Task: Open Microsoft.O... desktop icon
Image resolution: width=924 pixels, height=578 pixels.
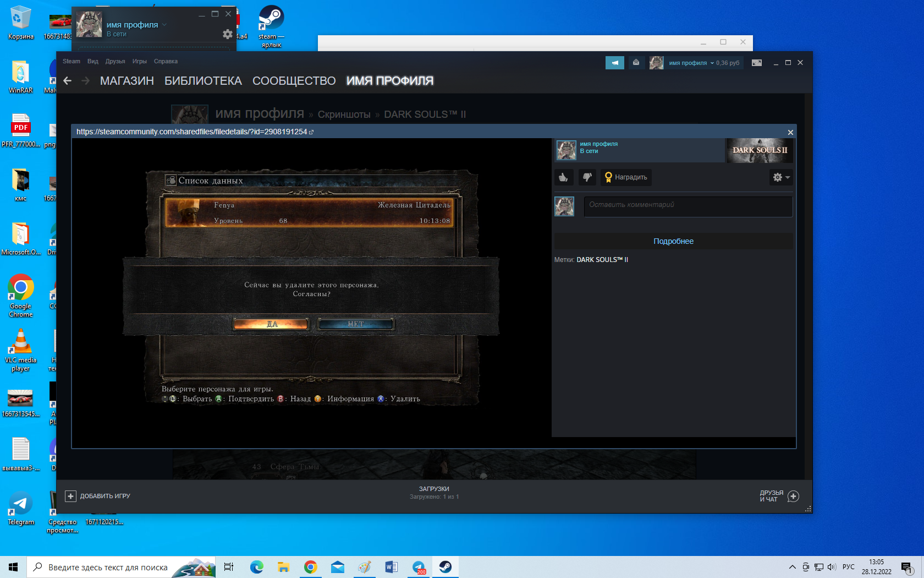Action: coord(21,239)
